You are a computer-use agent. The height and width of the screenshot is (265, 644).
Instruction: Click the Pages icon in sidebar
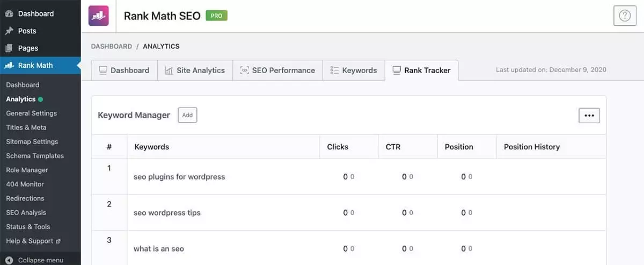click(9, 48)
